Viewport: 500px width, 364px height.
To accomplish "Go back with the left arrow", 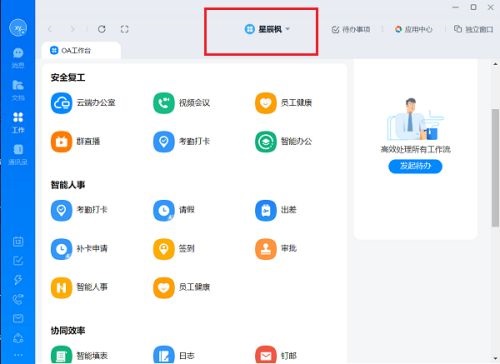I will point(50,29).
